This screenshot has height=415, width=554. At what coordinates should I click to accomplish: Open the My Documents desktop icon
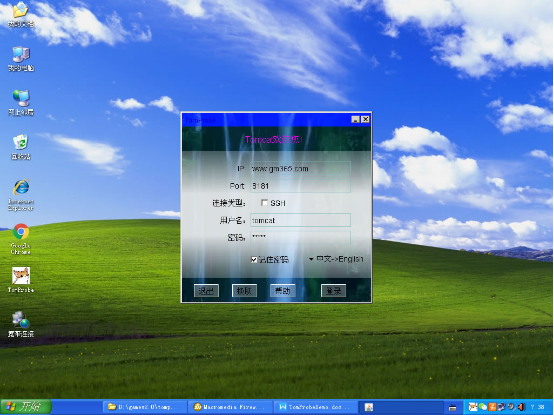click(x=21, y=14)
